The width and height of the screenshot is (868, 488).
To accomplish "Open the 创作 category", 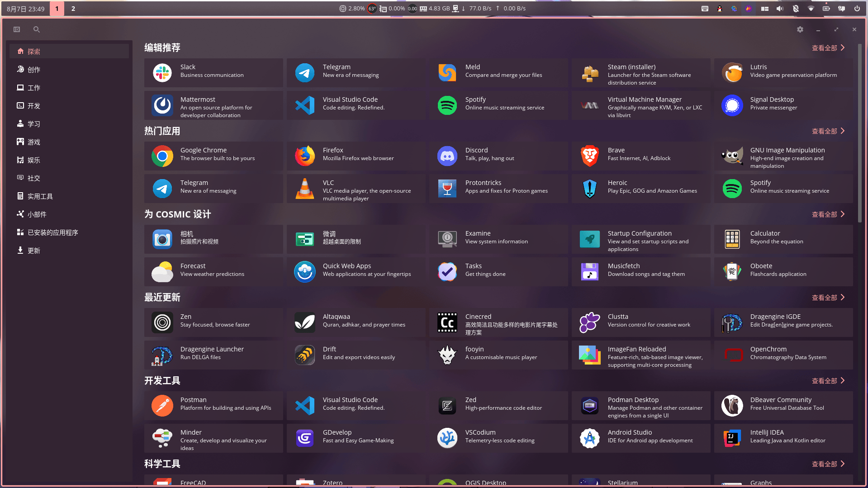I will (x=69, y=69).
